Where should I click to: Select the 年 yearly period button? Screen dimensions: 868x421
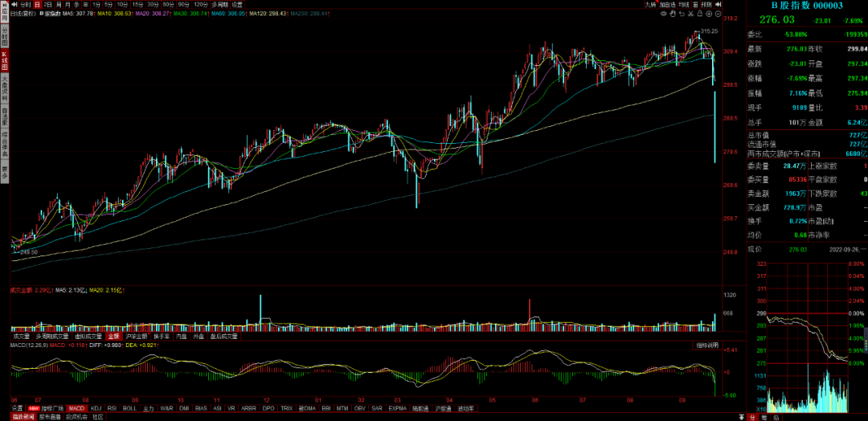coord(86,4)
